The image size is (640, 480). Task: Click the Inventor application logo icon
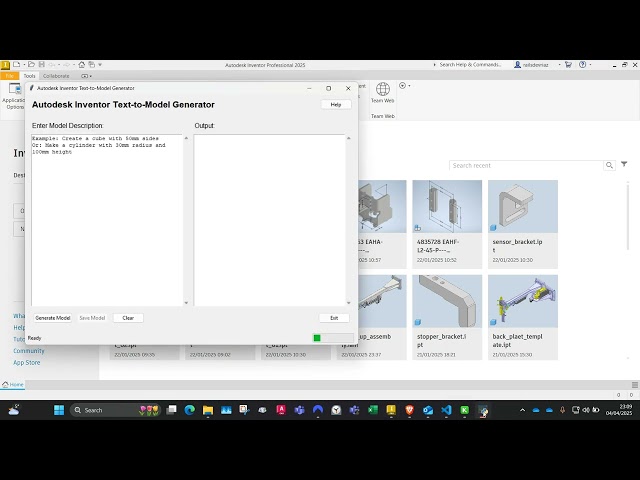5,65
